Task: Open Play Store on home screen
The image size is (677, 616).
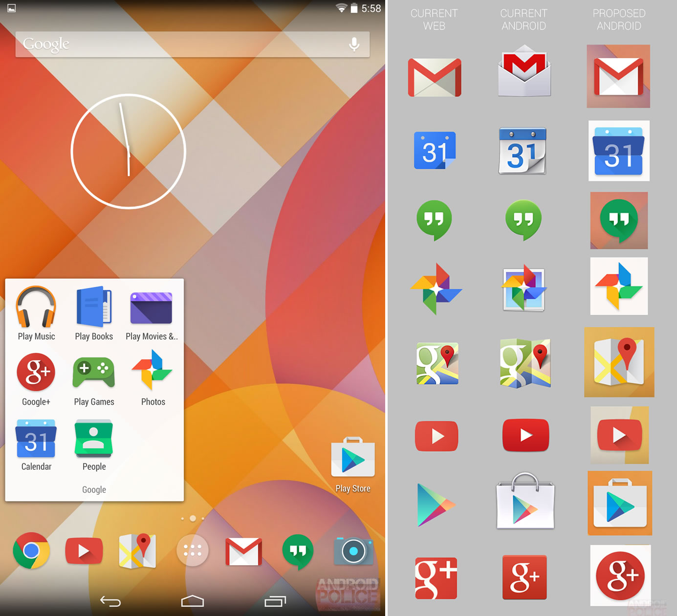Action: pyautogui.click(x=353, y=457)
